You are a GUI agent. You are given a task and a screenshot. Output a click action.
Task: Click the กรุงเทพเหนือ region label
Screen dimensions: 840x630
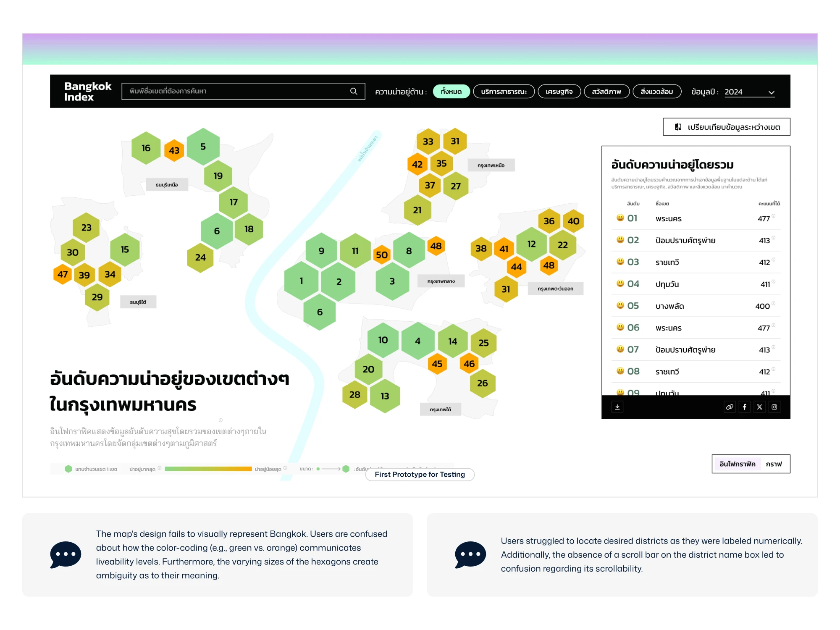[491, 165]
